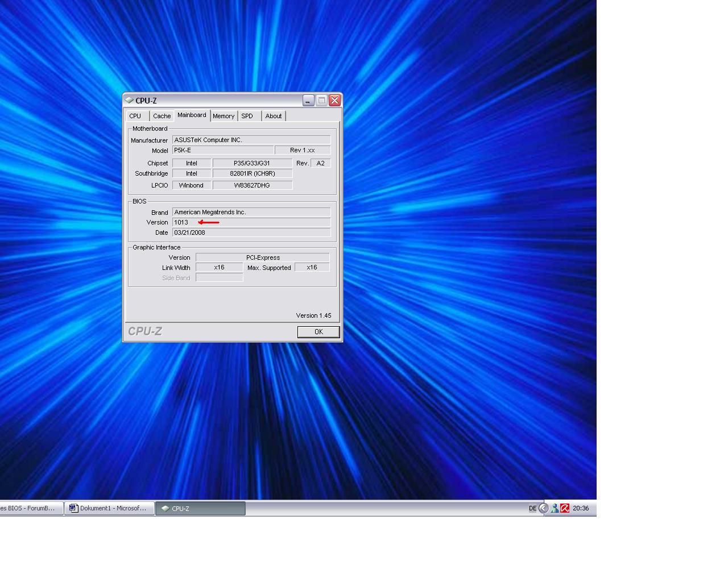
Task: Expand hidden tray icons arrow
Action: click(544, 509)
